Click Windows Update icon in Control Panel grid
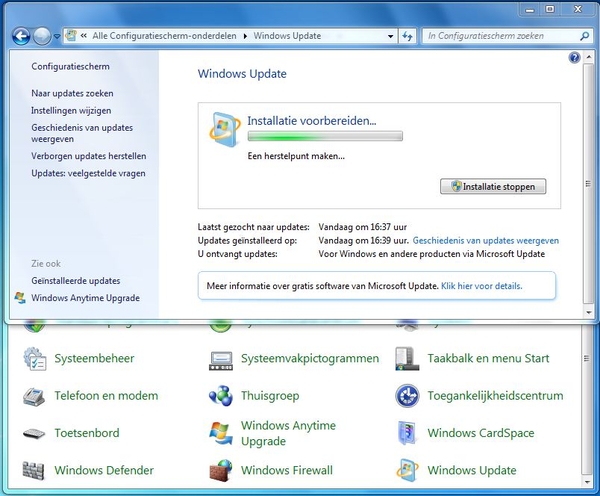 pyautogui.click(x=407, y=470)
